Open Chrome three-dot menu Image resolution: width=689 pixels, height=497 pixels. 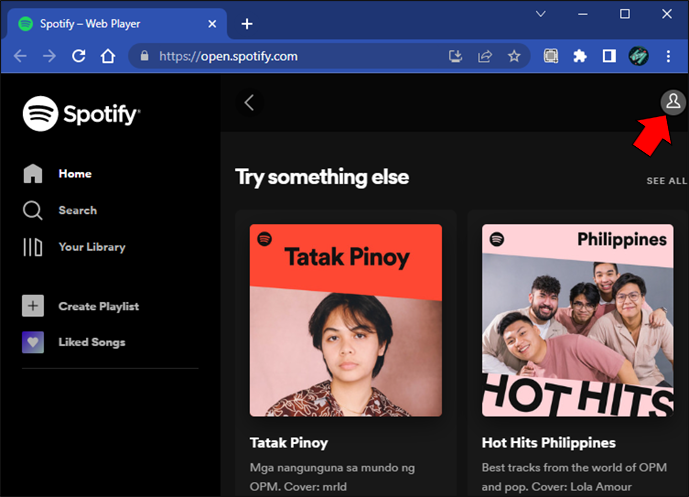pyautogui.click(x=668, y=56)
